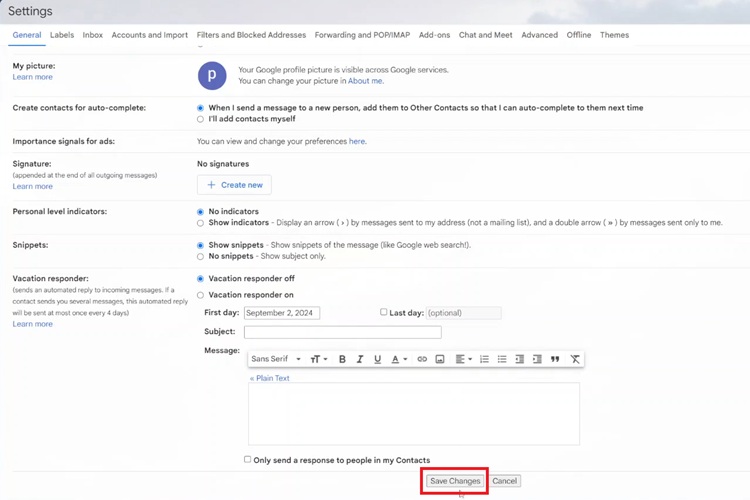
Task: Open Forwarding and POP/IMAP tab
Action: click(362, 35)
